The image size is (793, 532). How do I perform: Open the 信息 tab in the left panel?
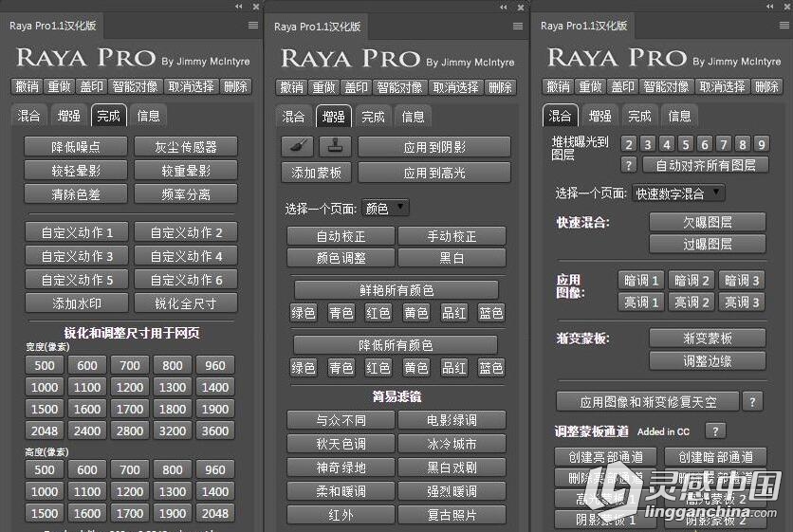(148, 116)
